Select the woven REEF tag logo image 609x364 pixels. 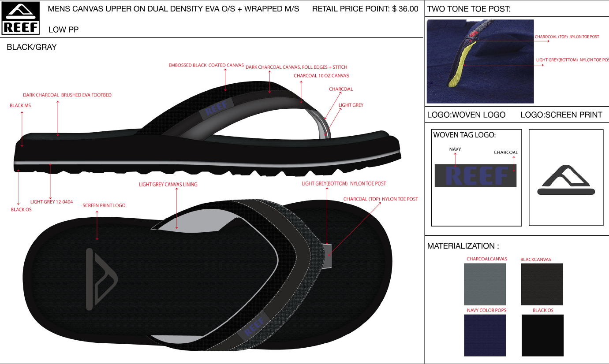click(475, 175)
